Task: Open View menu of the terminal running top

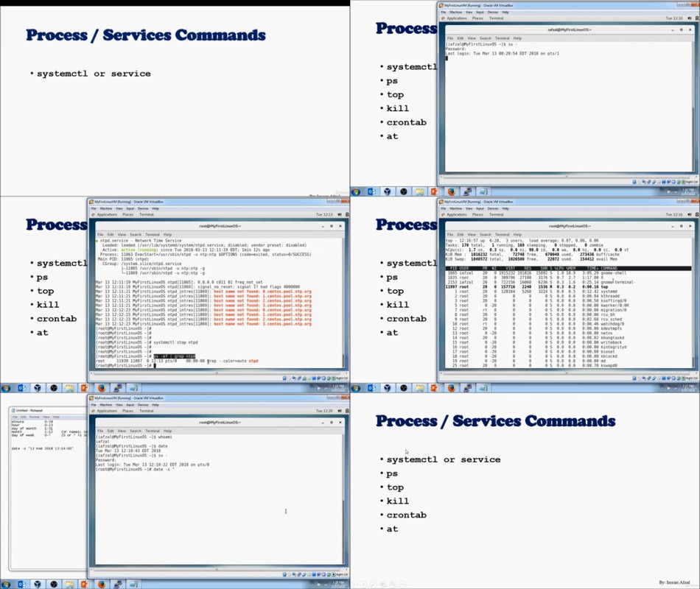Action: 472,235
